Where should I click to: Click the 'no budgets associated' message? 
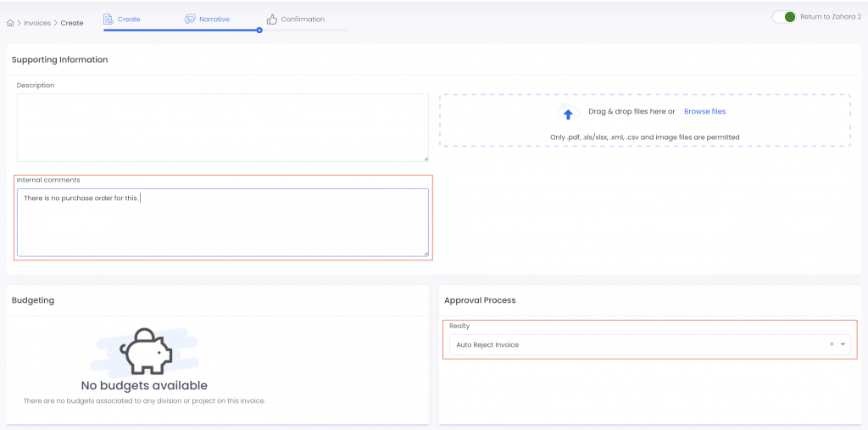144,400
